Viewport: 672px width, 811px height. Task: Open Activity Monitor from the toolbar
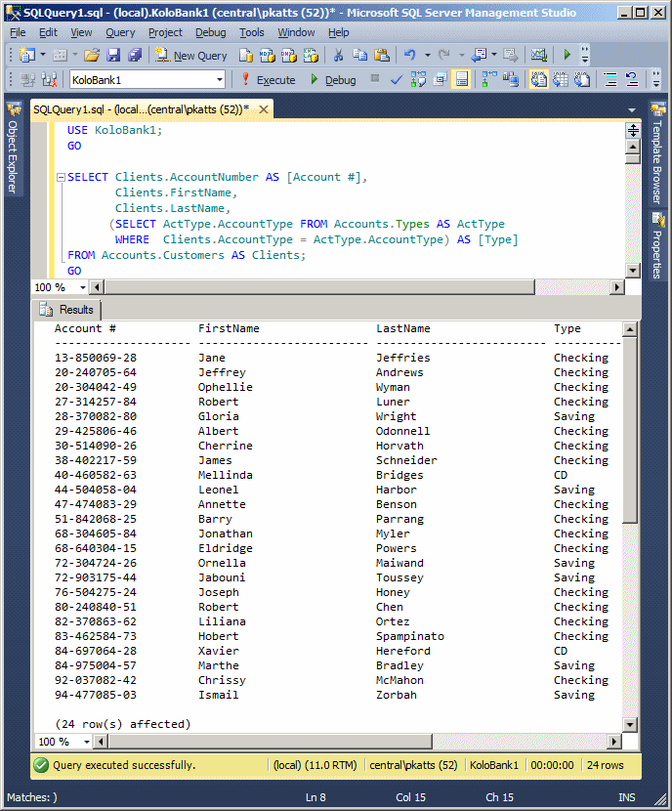[538, 55]
